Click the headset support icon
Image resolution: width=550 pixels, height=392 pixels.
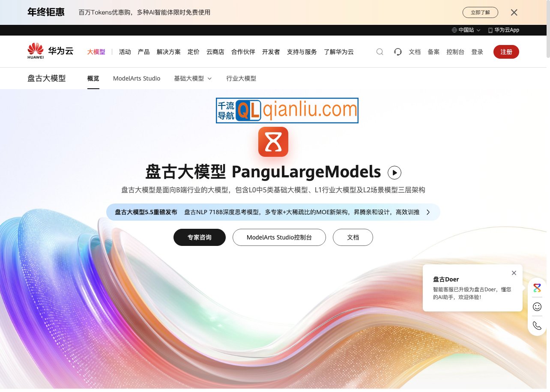click(x=398, y=51)
